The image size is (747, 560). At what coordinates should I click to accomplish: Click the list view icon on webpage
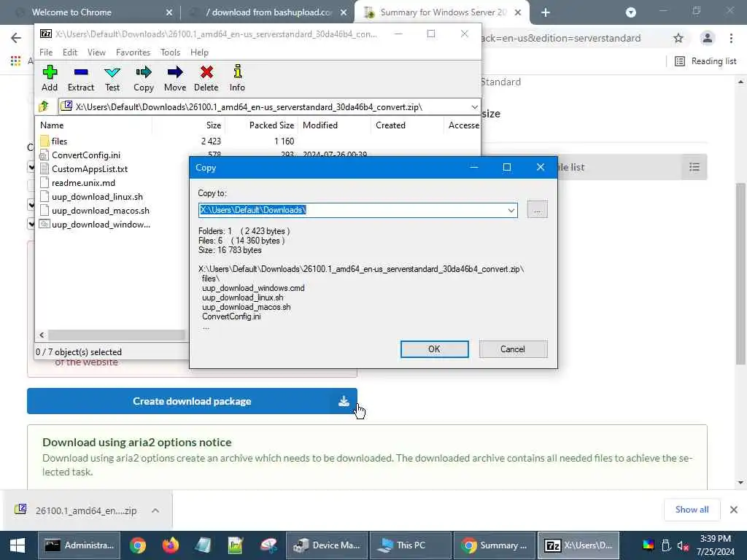click(x=694, y=167)
